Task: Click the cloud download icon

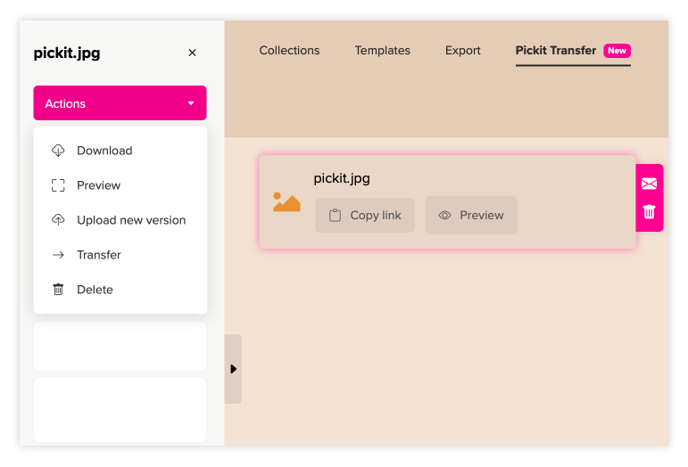Action: (58, 151)
